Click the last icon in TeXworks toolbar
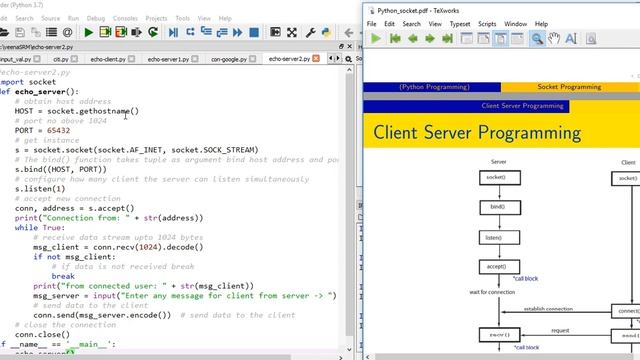The height and width of the screenshot is (360, 640). 591,39
